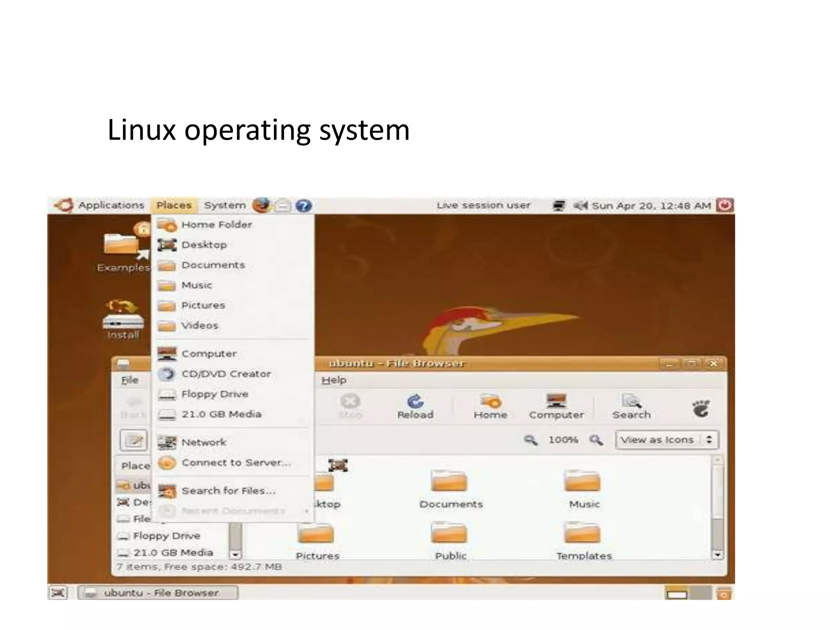Screen dimensions: 840x630
Task: Click the File Browser window menu icon
Action: [x=123, y=363]
